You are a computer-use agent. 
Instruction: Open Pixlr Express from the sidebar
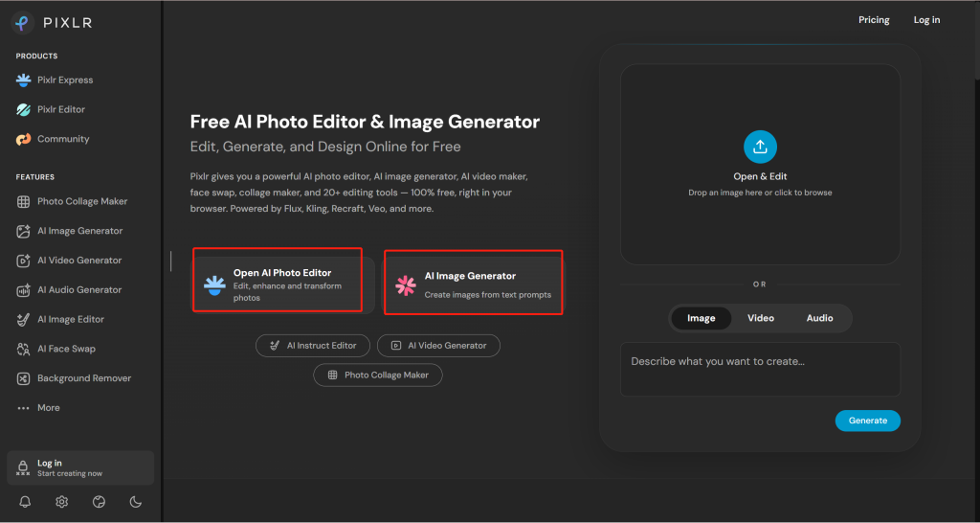(55, 80)
